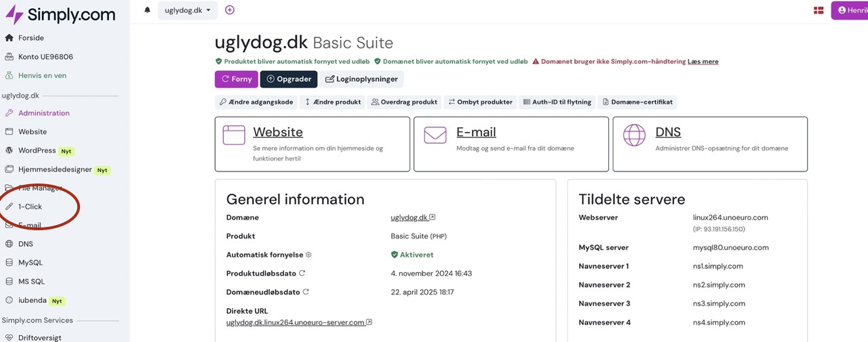Open the DNS card heading
The image size is (868, 342).
668,132
